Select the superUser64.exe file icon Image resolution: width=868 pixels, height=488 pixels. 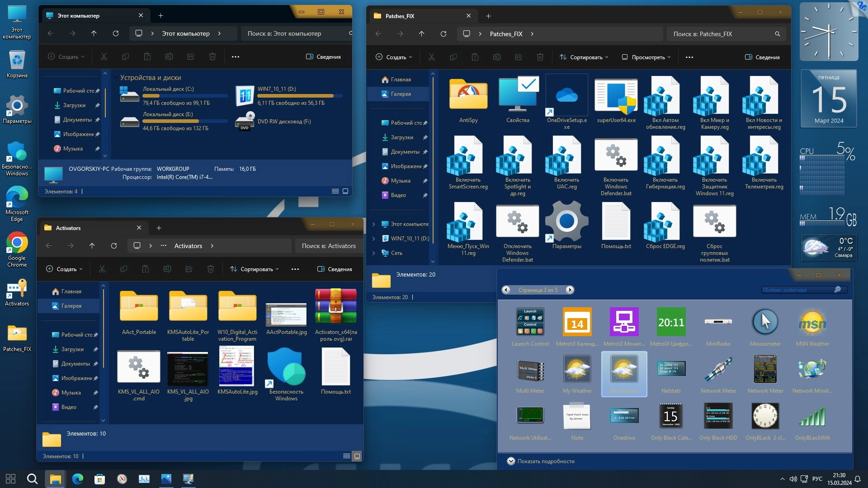pos(616,96)
